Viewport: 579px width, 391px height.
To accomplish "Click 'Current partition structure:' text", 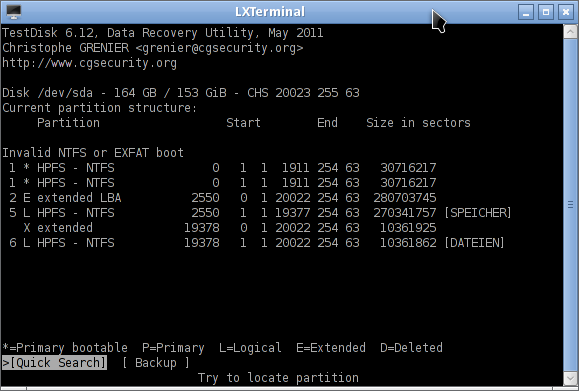I will [x=100, y=108].
